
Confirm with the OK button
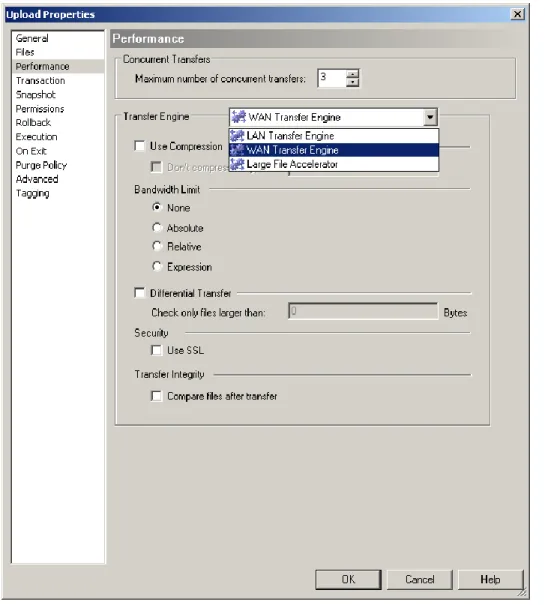(x=348, y=579)
